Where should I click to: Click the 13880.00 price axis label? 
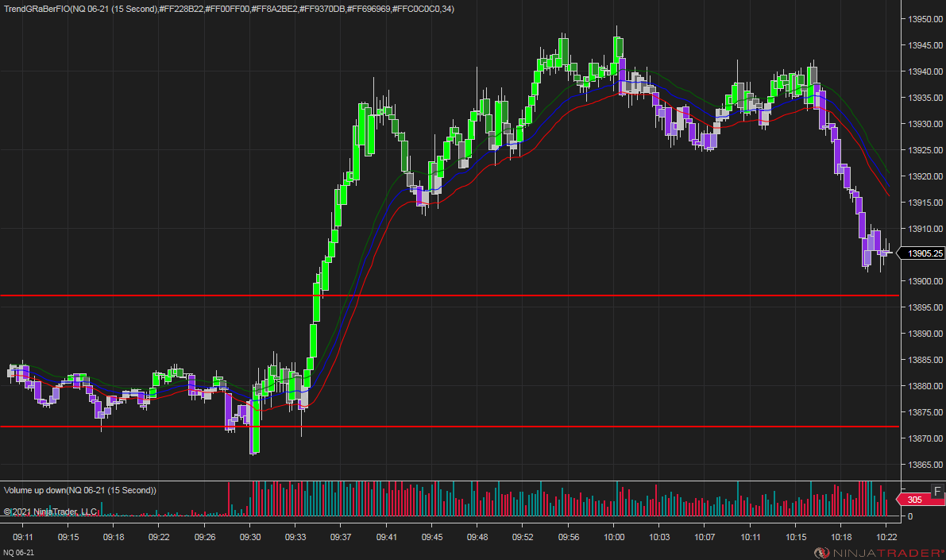[925, 386]
